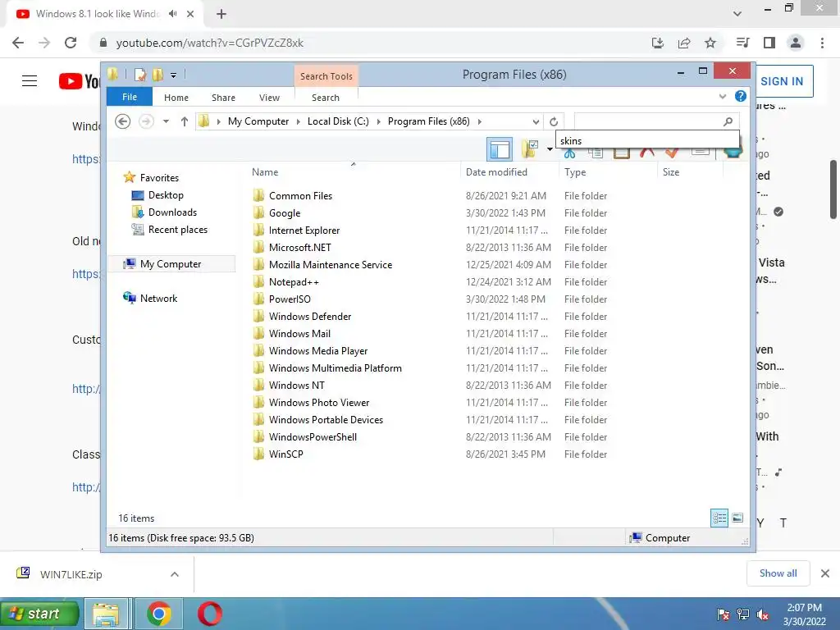Open the breadcrumb arrow after Local Disk (C:)
Image resolution: width=840 pixels, height=630 pixels.
click(379, 121)
